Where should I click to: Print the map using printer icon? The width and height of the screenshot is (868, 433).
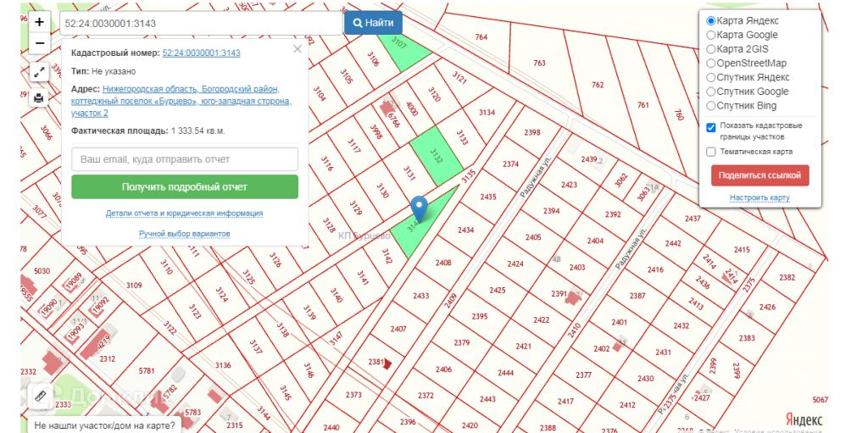(x=39, y=98)
